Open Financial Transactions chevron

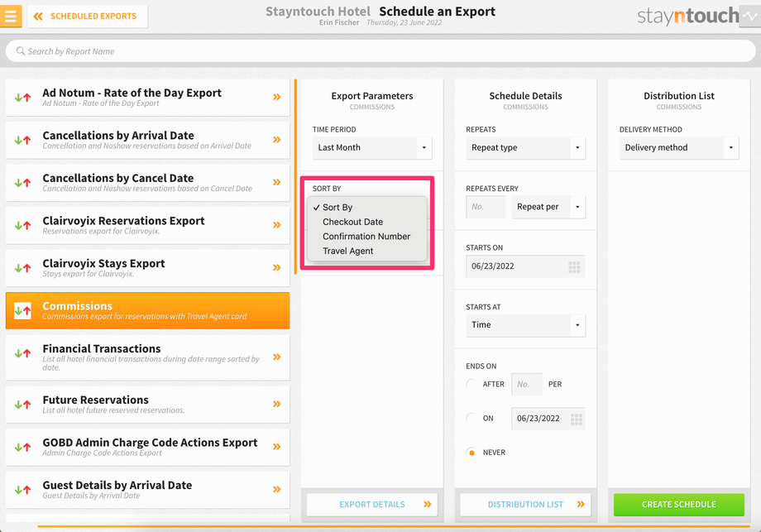[276, 357]
